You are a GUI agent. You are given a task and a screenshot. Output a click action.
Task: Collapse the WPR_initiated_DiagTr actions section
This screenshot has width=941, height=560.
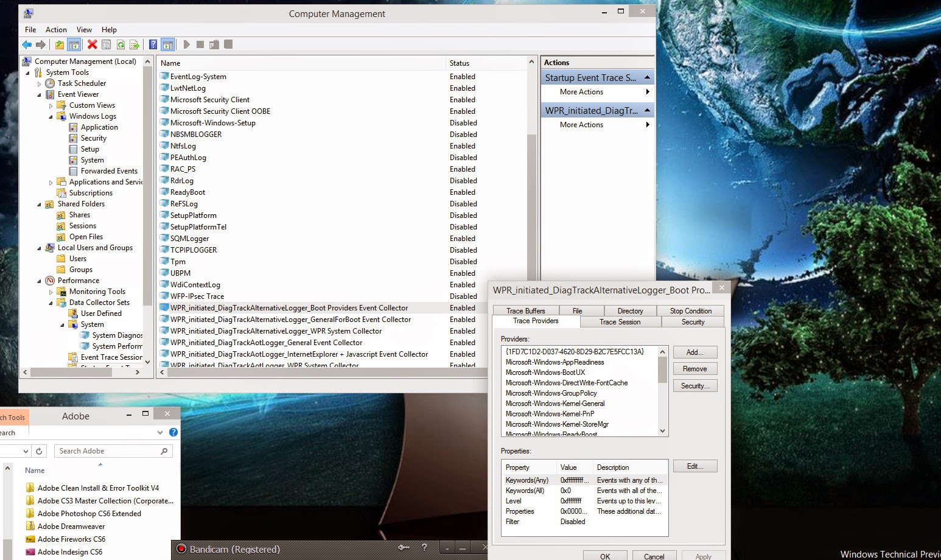[647, 110]
